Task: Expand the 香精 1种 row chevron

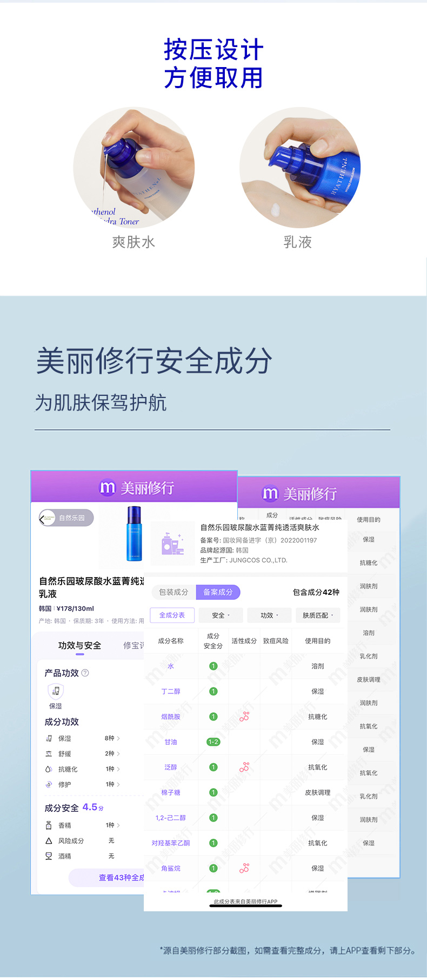Action: pos(118,825)
